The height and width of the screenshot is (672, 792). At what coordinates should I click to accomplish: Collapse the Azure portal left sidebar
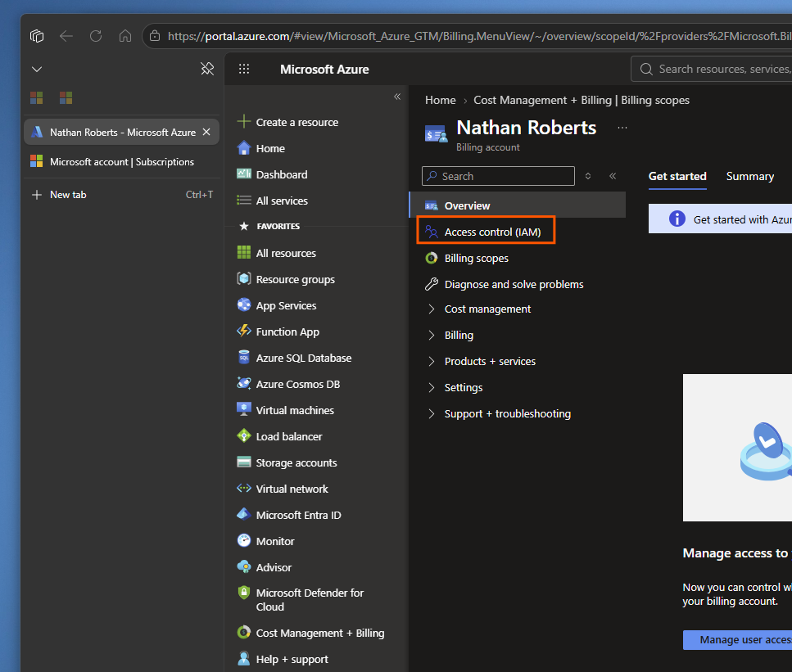tap(397, 97)
